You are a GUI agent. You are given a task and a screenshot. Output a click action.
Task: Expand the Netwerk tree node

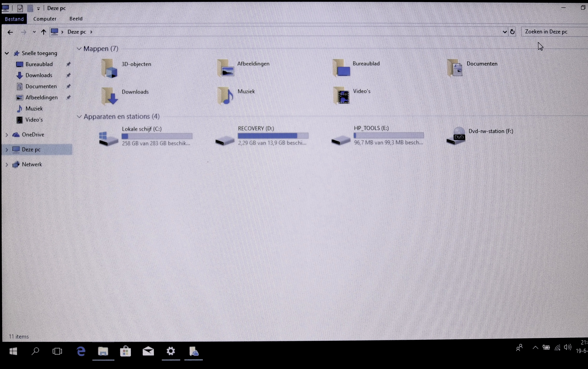[7, 165]
